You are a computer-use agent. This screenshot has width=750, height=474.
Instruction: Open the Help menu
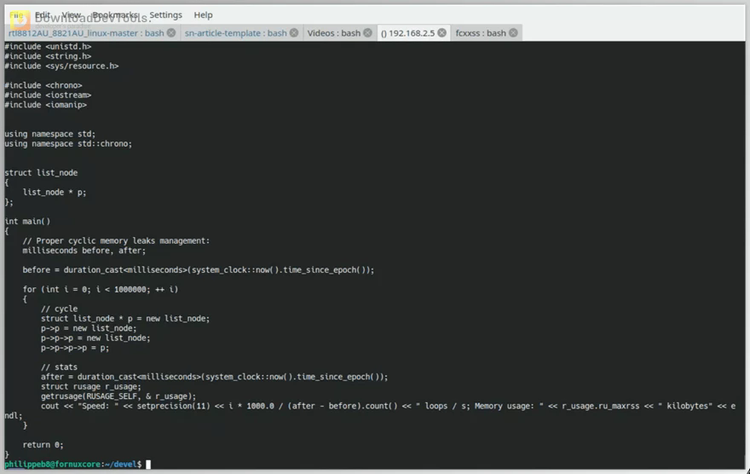click(x=203, y=15)
